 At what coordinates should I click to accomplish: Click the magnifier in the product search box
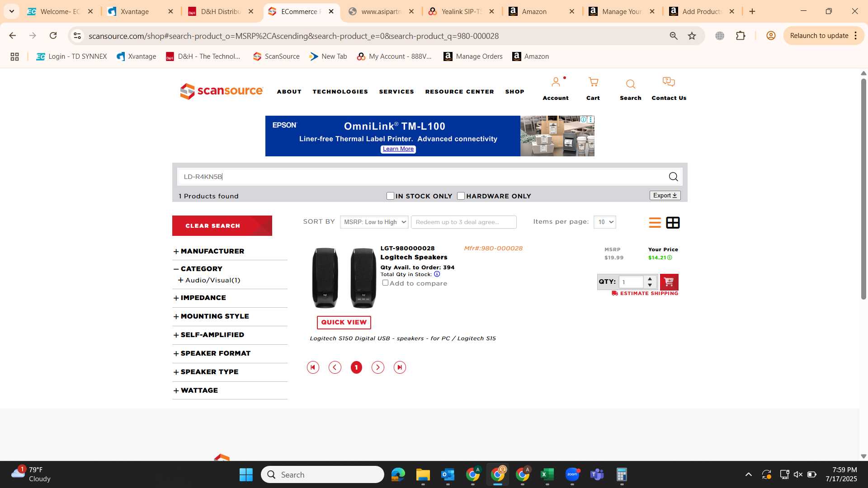pos(673,177)
